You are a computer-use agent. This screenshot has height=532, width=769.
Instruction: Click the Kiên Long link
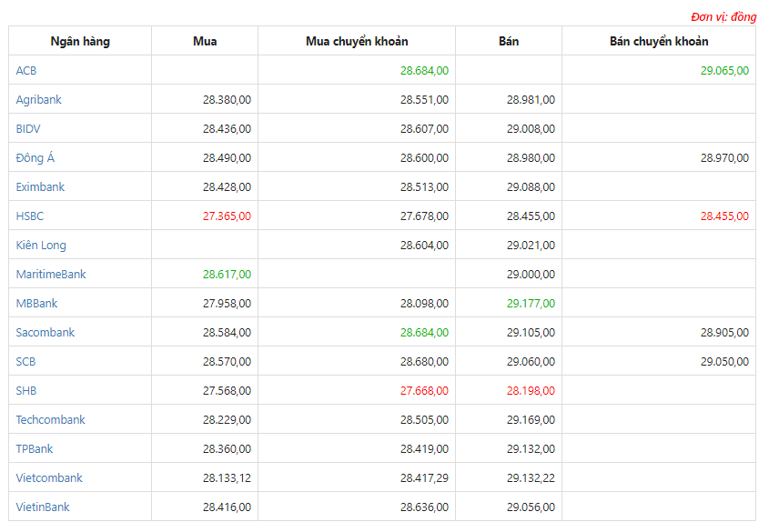pos(41,246)
